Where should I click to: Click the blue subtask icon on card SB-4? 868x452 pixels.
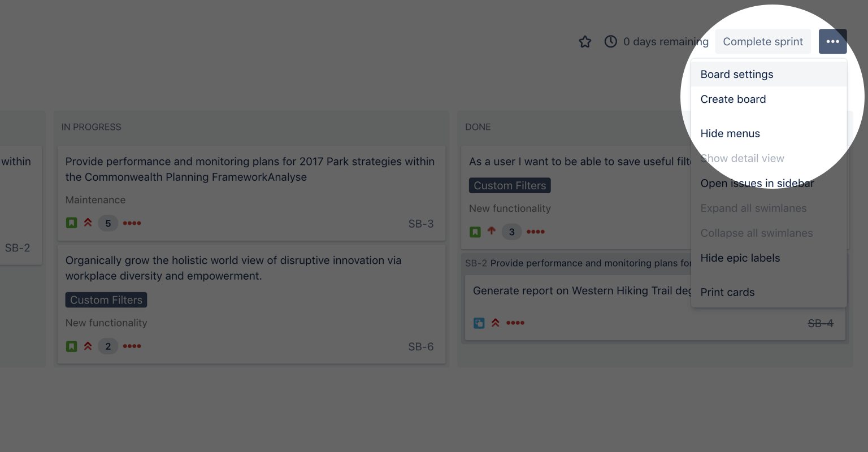coord(479,323)
